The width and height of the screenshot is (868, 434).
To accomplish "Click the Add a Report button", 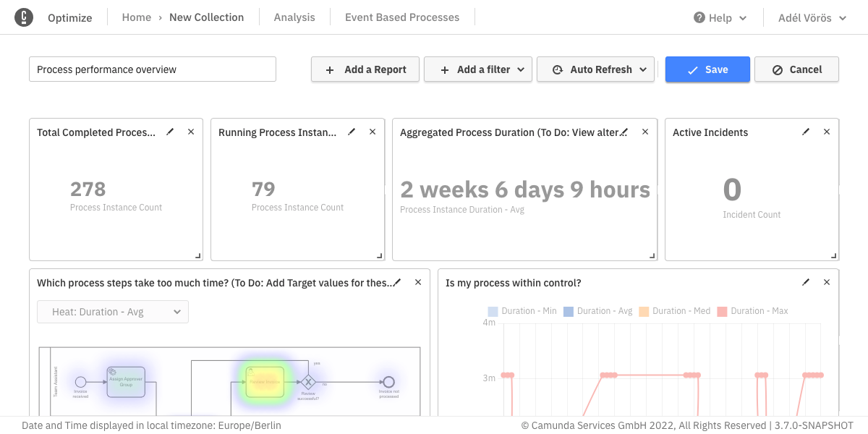I will point(365,69).
